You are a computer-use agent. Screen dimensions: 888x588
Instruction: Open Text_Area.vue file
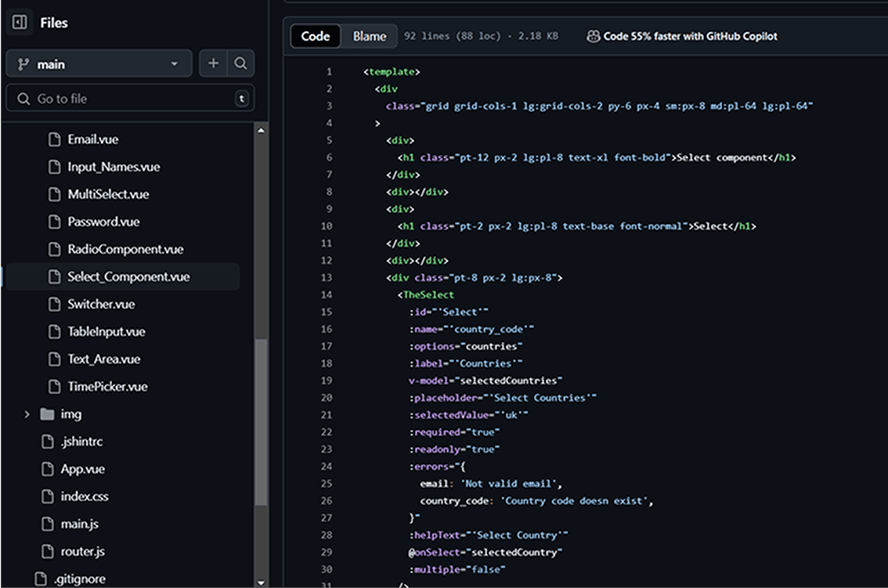tap(104, 359)
